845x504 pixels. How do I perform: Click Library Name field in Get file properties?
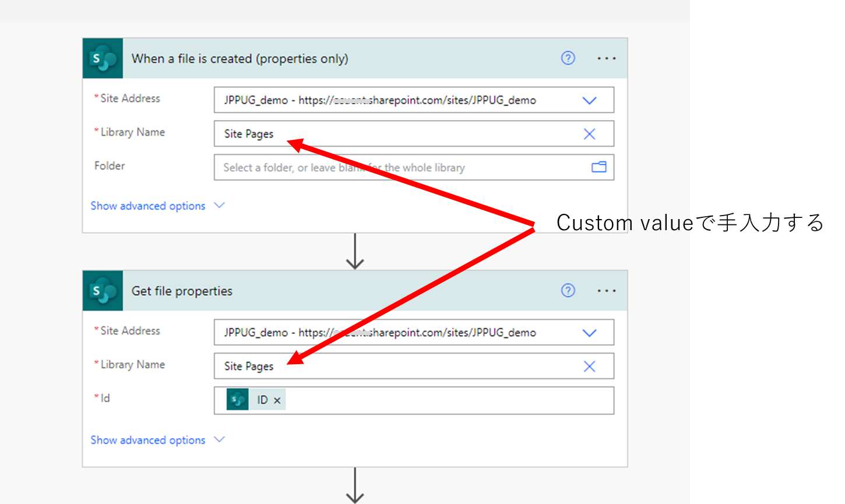pyautogui.click(x=414, y=366)
